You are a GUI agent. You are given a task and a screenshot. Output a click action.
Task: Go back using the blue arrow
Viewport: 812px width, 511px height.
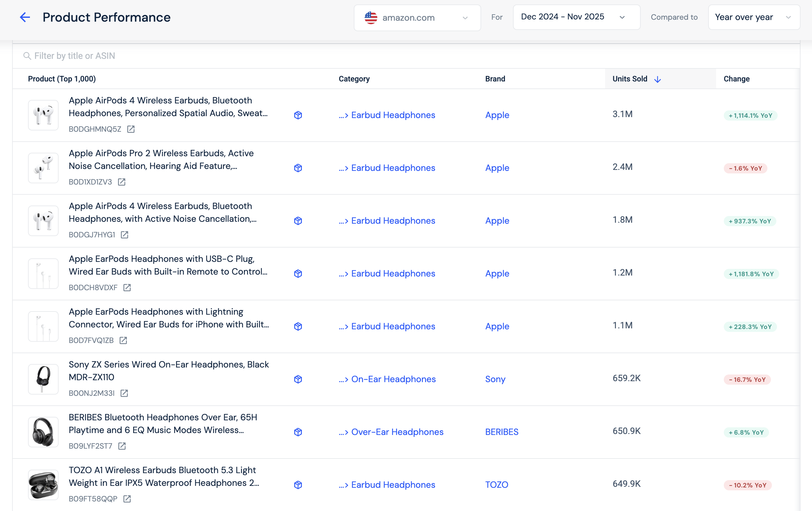point(25,17)
